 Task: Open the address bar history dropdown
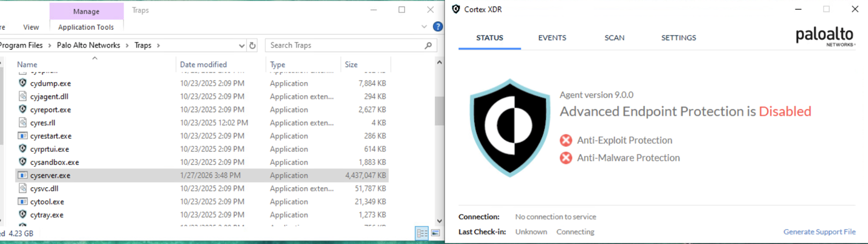click(242, 45)
